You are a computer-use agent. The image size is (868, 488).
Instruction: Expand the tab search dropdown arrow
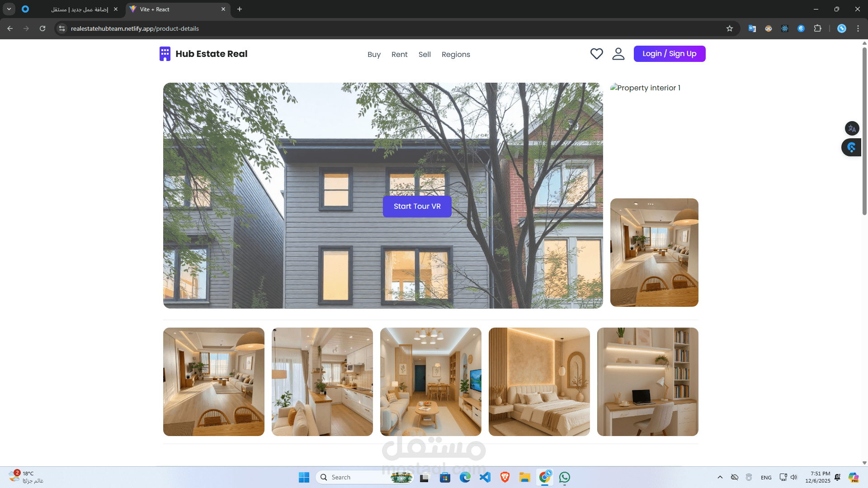click(x=9, y=9)
